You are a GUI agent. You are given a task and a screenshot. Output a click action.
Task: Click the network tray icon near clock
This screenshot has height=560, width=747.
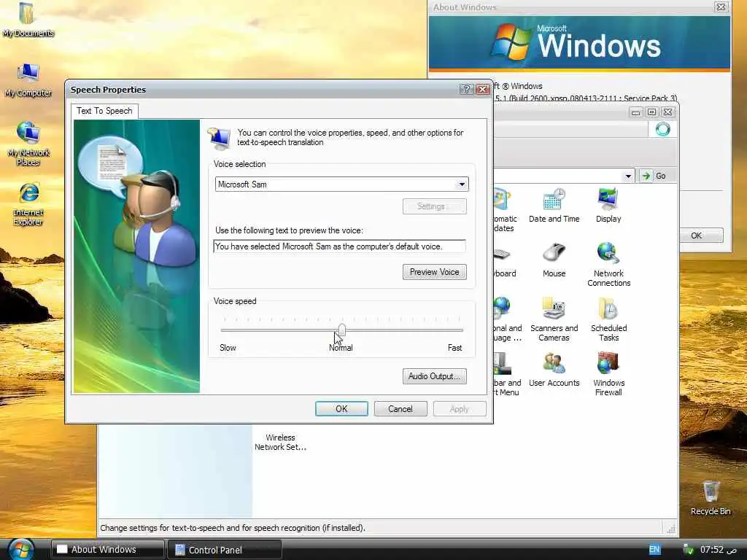point(688,550)
